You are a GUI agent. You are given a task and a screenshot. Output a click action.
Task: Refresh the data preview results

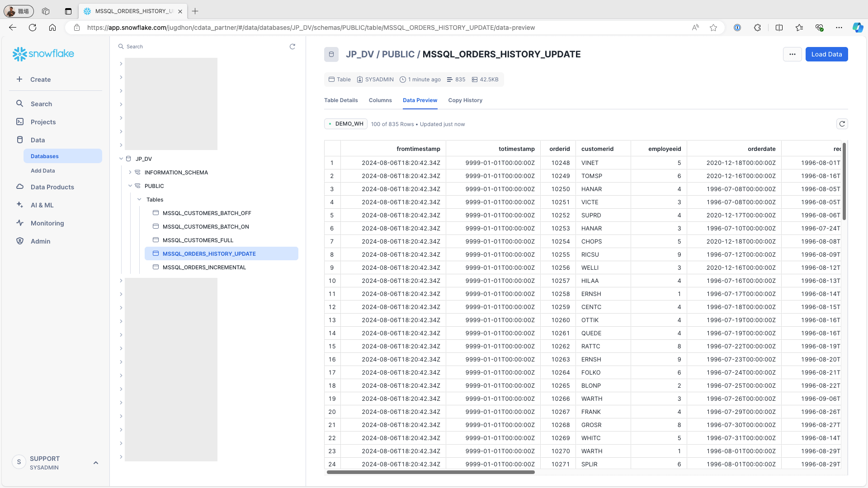pyautogui.click(x=842, y=124)
